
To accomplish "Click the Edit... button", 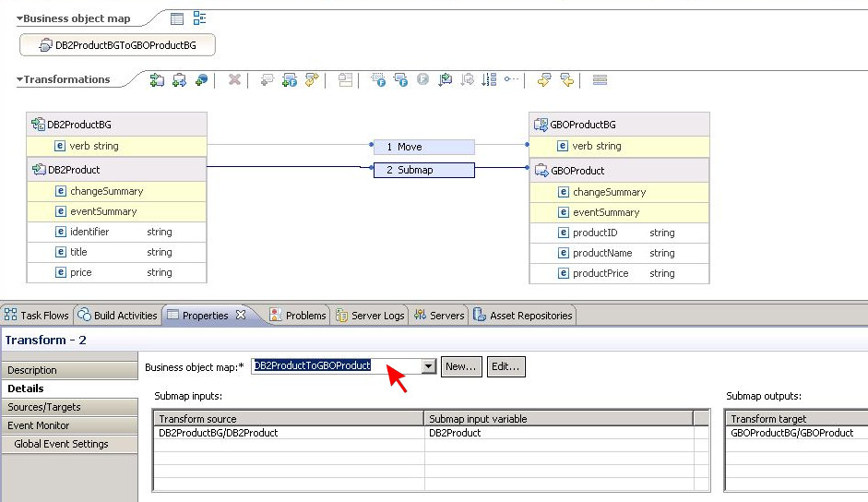I will pyautogui.click(x=505, y=366).
